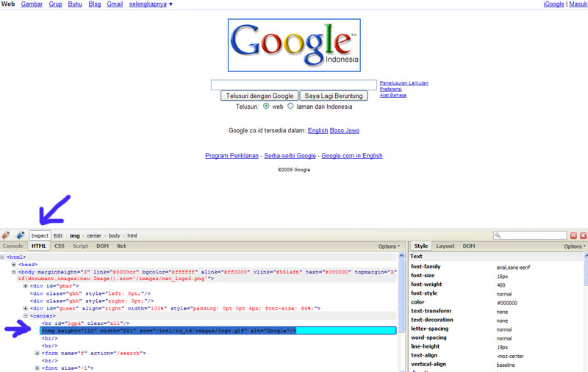Click the Firebug search magnifier icon
The image size is (588, 372).
(498, 235)
